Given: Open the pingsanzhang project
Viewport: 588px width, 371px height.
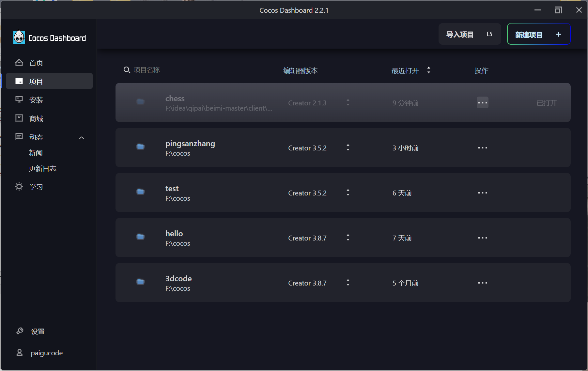Looking at the screenshot, I should [x=343, y=147].
